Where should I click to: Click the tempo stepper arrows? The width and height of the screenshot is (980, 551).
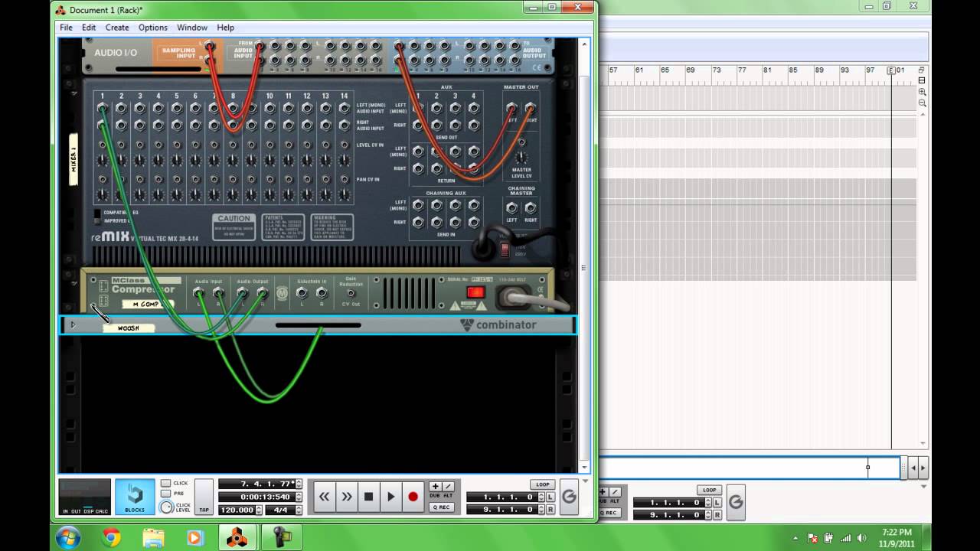pos(259,510)
